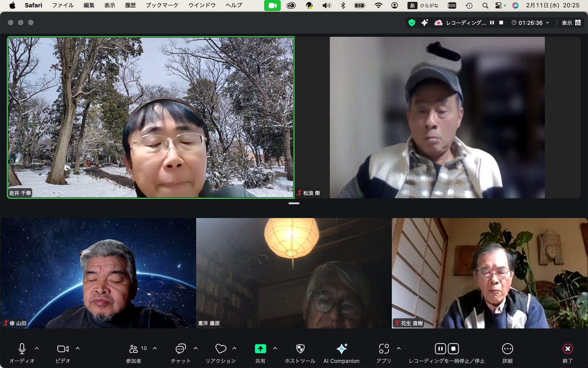Screen dimensions: 588x368
Task: Expand the オーディオ options arrow
Action: tap(37, 348)
